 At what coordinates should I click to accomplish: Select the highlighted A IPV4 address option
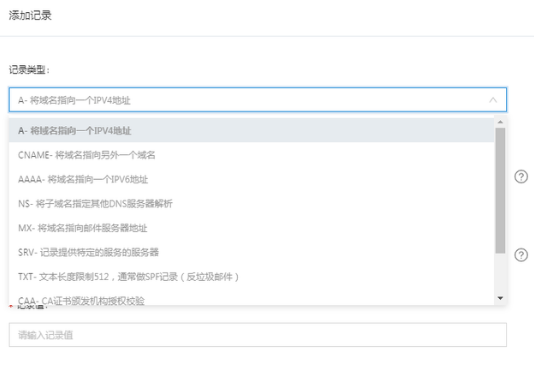click(251, 130)
